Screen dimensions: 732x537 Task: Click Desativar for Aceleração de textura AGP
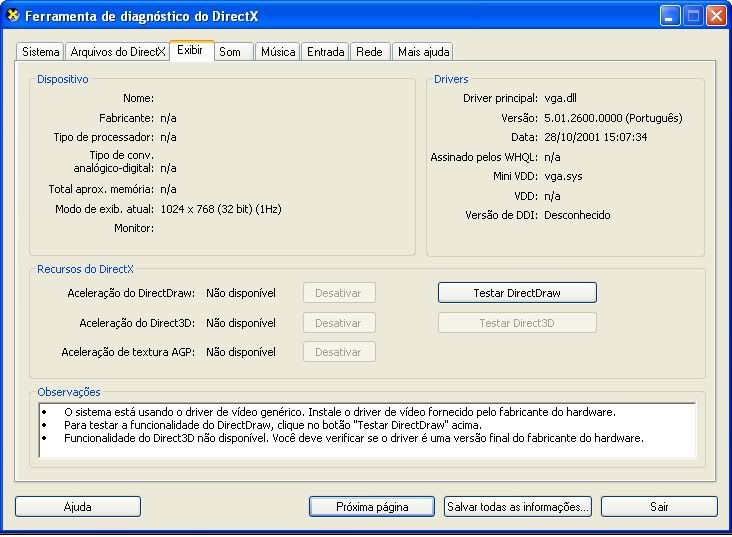pos(338,352)
